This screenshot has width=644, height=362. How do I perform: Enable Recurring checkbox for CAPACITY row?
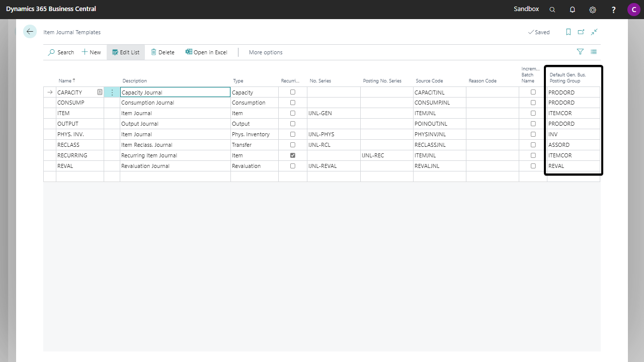tap(293, 92)
